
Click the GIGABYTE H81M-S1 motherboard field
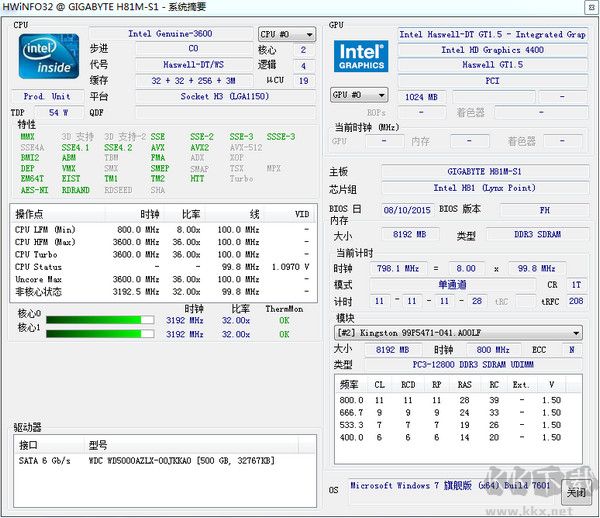[x=485, y=171]
